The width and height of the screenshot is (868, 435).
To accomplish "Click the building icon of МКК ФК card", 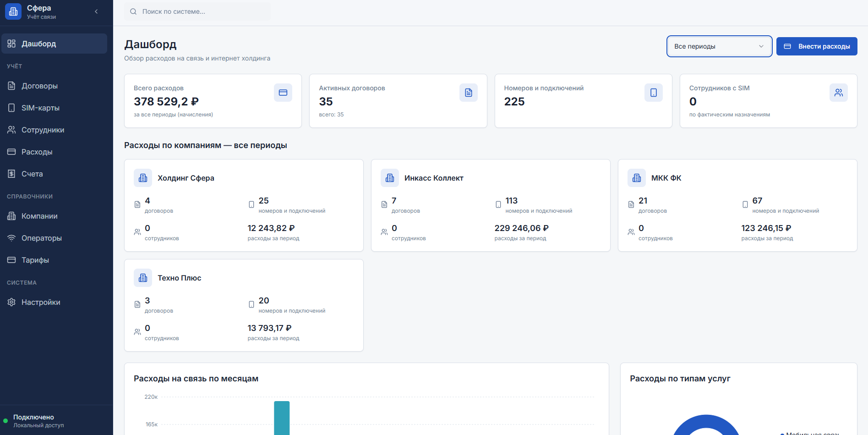I will [x=637, y=178].
